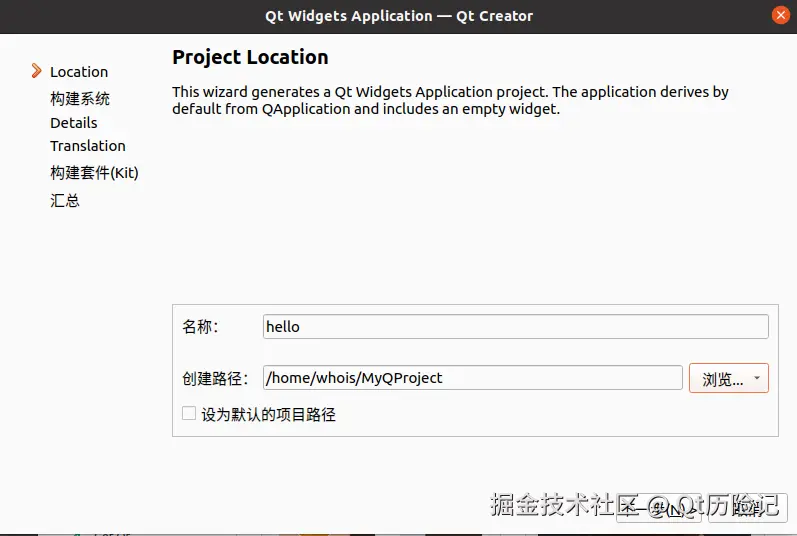Expand the dropdown arrow on the 浏览 button
797x536 pixels.
[x=757, y=378]
